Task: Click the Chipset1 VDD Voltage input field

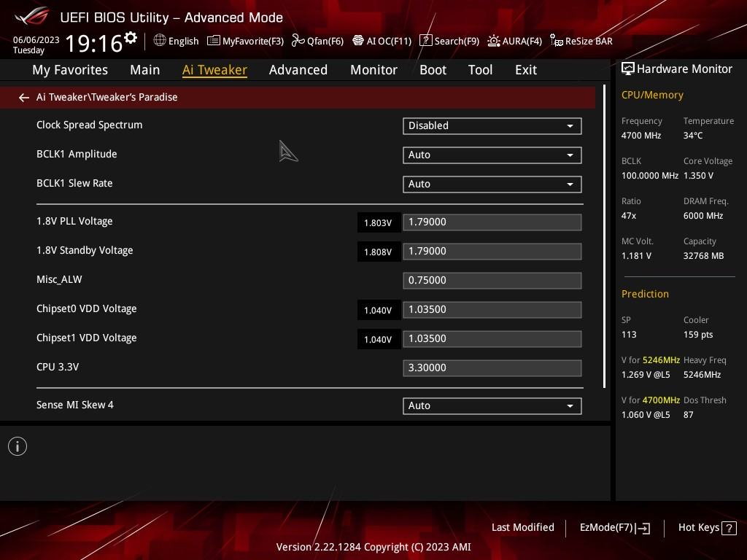Action: point(492,338)
